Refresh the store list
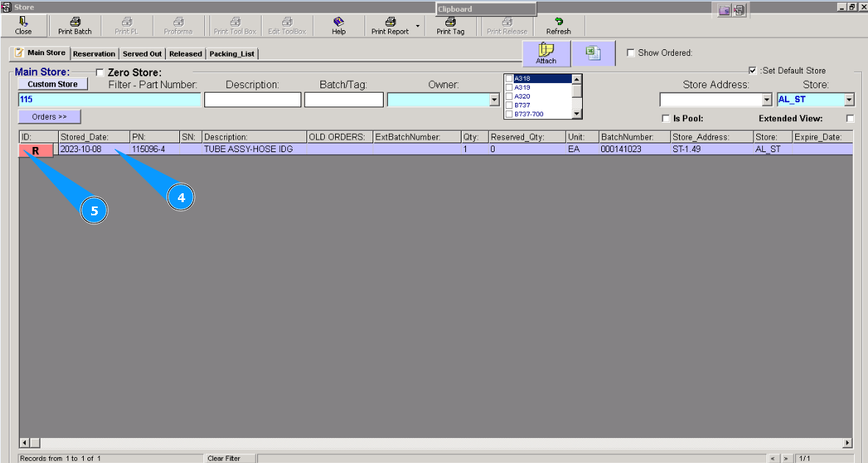Image resolution: width=868 pixels, height=463 pixels. click(559, 26)
